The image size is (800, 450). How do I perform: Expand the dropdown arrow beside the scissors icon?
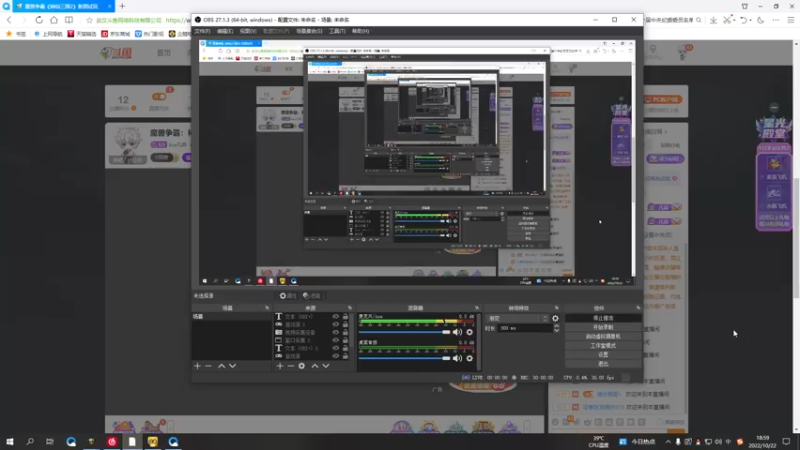pos(734,20)
